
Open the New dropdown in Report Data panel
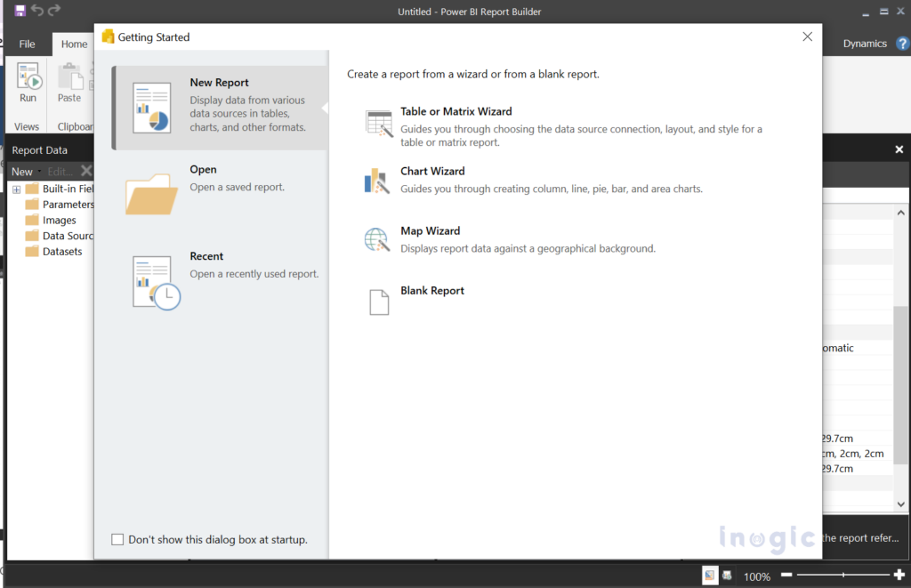click(x=23, y=171)
